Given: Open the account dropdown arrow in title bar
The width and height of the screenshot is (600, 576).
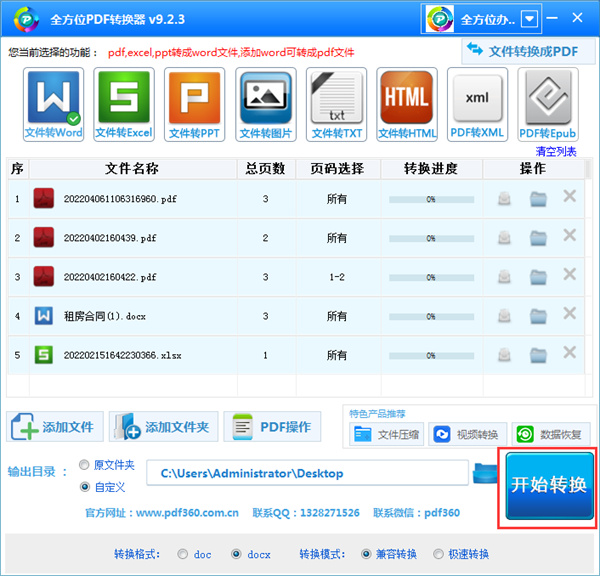Looking at the screenshot, I should tap(529, 19).
